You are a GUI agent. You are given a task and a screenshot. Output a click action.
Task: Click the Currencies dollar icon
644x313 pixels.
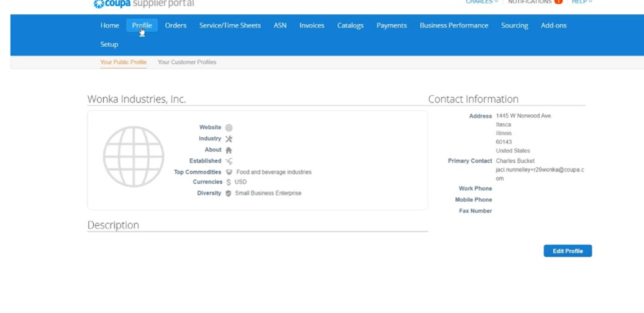coord(229,183)
